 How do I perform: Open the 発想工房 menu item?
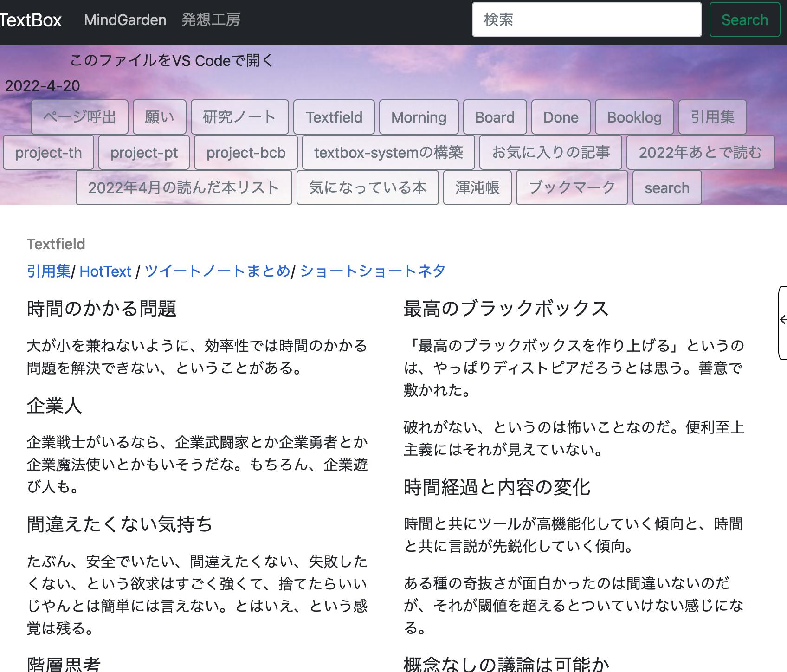[x=211, y=19]
